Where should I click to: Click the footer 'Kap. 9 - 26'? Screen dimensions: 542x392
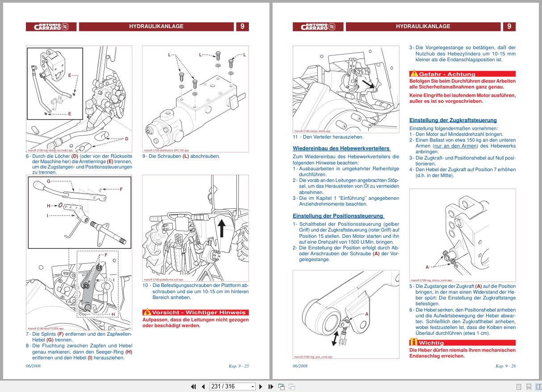(x=505, y=366)
